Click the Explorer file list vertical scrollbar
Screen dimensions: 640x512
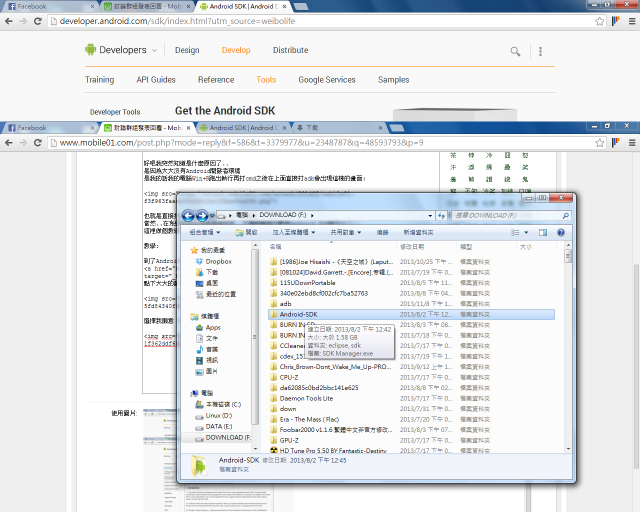click(x=568, y=347)
